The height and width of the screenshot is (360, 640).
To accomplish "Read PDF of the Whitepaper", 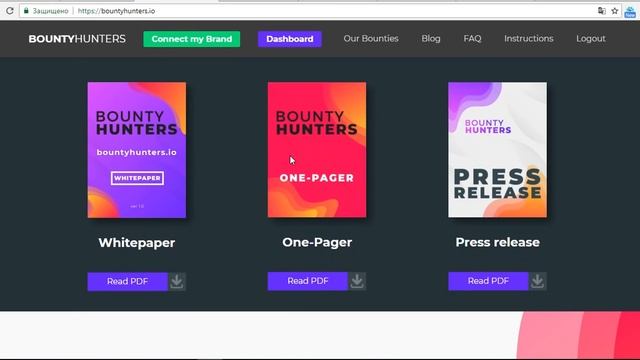I will (x=127, y=281).
